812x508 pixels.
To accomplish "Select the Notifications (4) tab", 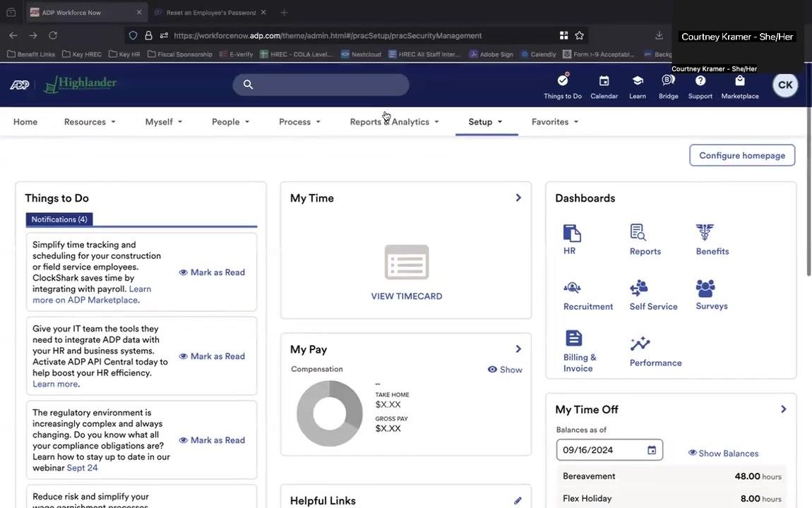I will pyautogui.click(x=59, y=219).
